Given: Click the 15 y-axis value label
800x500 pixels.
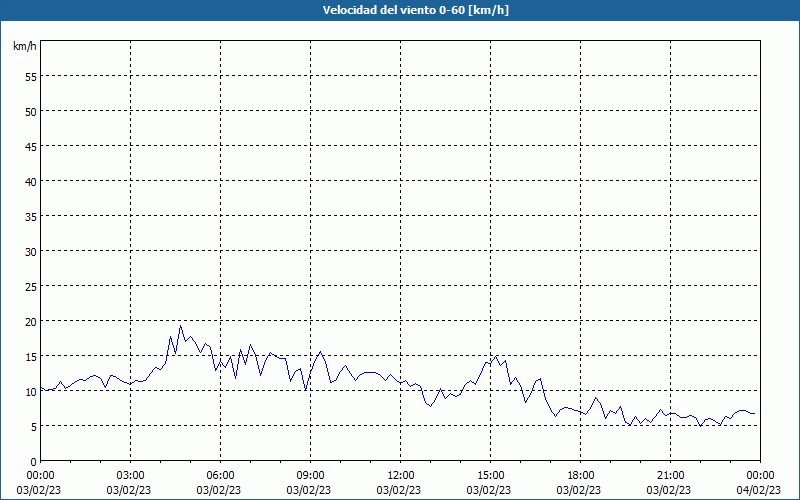Looking at the screenshot, I should (31, 357).
